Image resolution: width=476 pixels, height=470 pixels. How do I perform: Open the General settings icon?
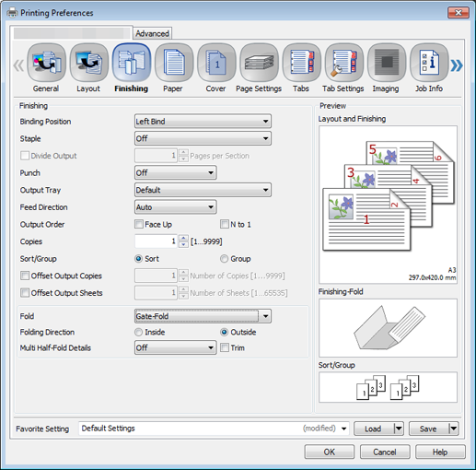pyautogui.click(x=46, y=63)
